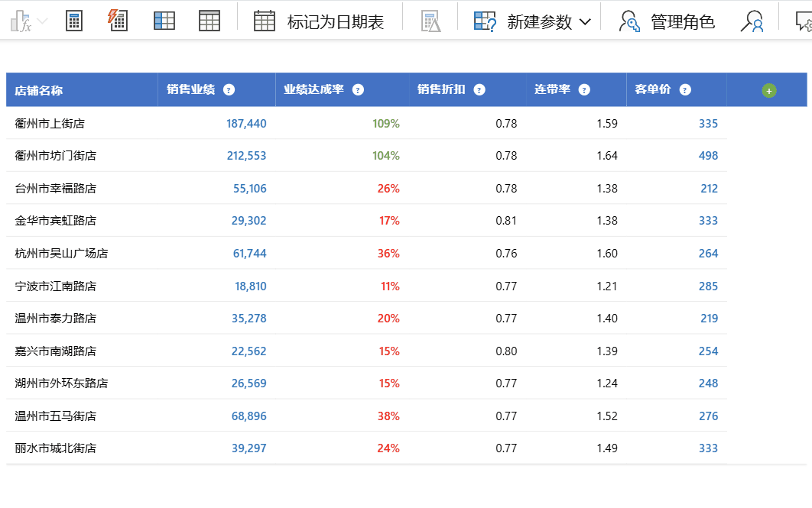
Task: Click the 业绩达成率 column header
Action: pos(343,90)
